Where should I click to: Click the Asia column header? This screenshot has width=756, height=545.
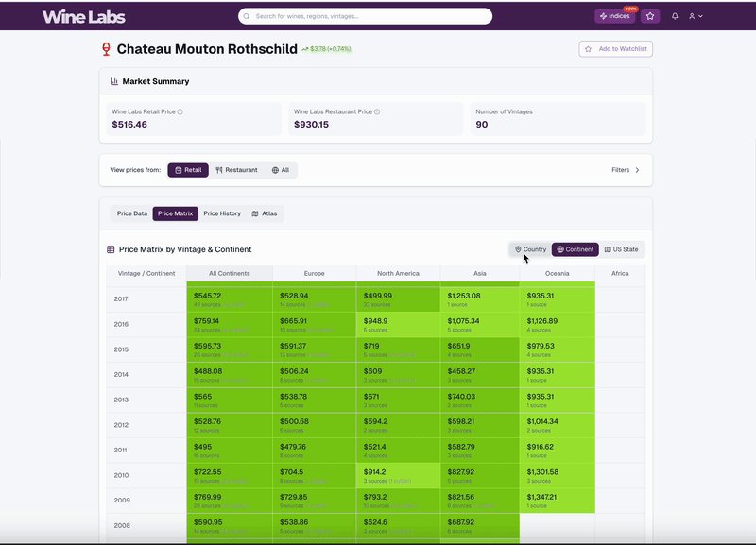point(480,273)
